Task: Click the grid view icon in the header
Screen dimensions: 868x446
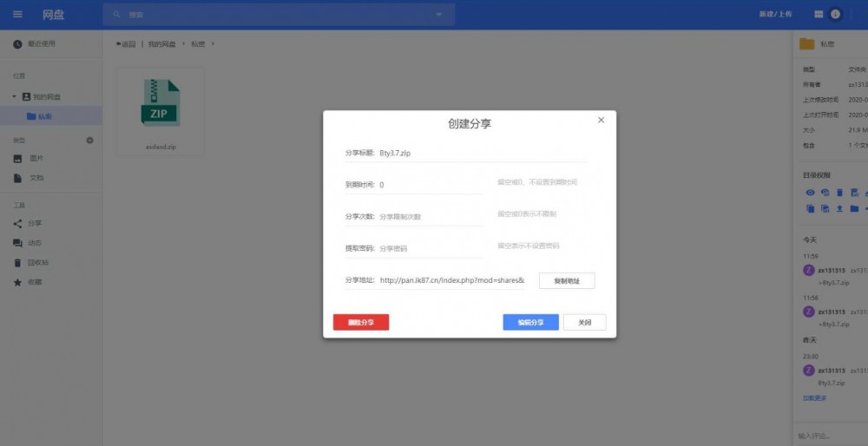Action: point(819,14)
